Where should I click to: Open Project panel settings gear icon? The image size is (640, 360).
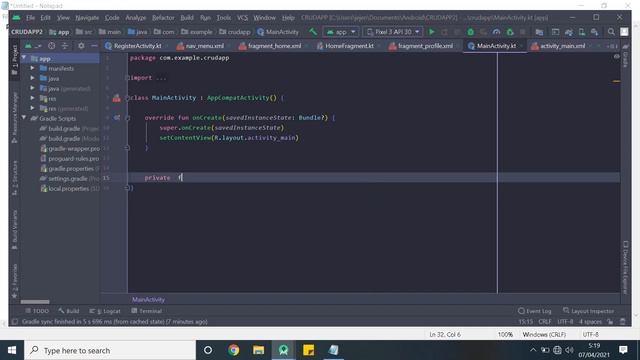point(81,46)
